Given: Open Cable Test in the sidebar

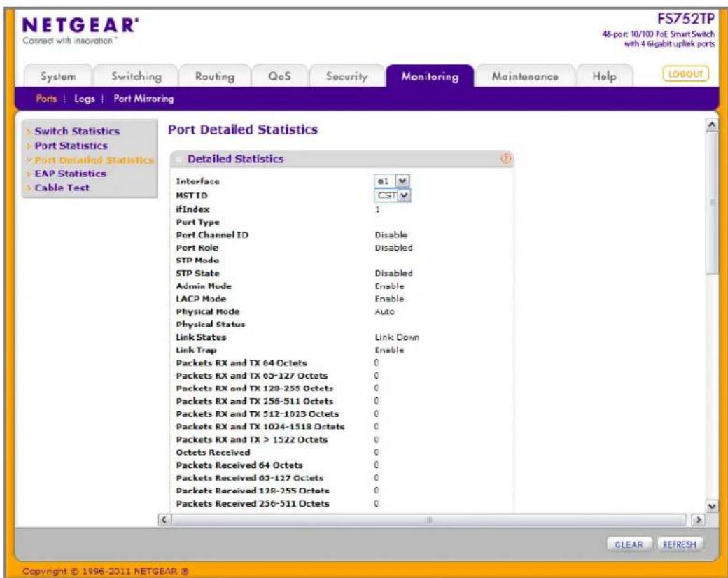Looking at the screenshot, I should click(x=62, y=188).
